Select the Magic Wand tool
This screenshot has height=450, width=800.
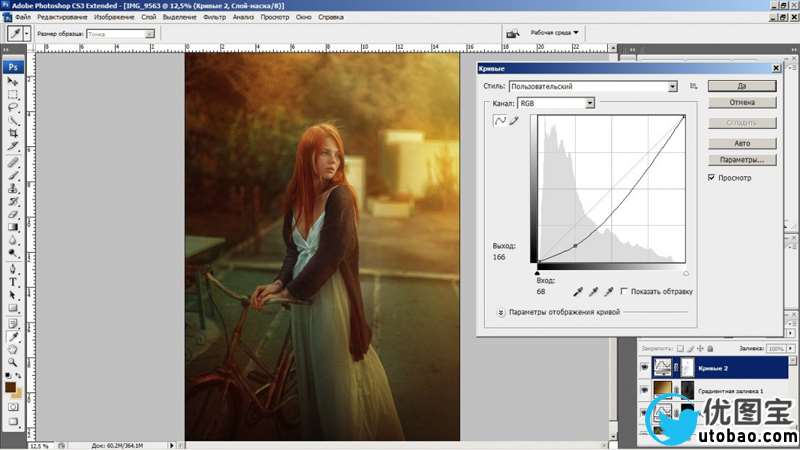point(13,121)
